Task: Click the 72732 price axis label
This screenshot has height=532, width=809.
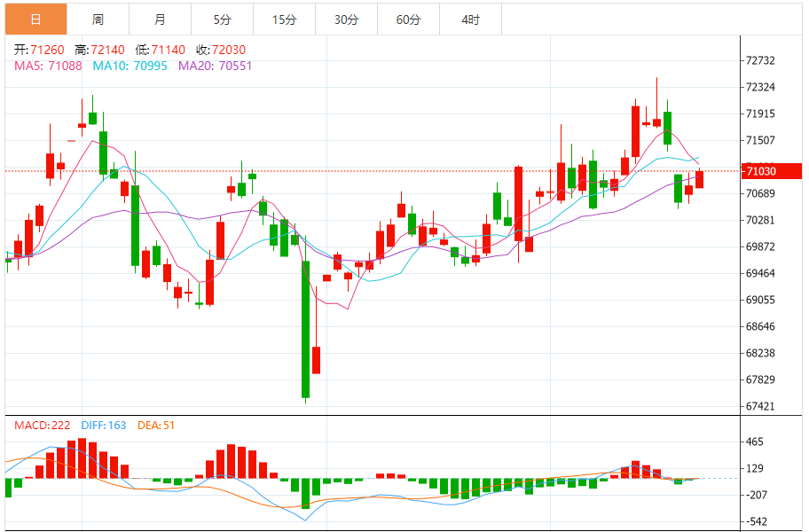Action: coord(760,60)
